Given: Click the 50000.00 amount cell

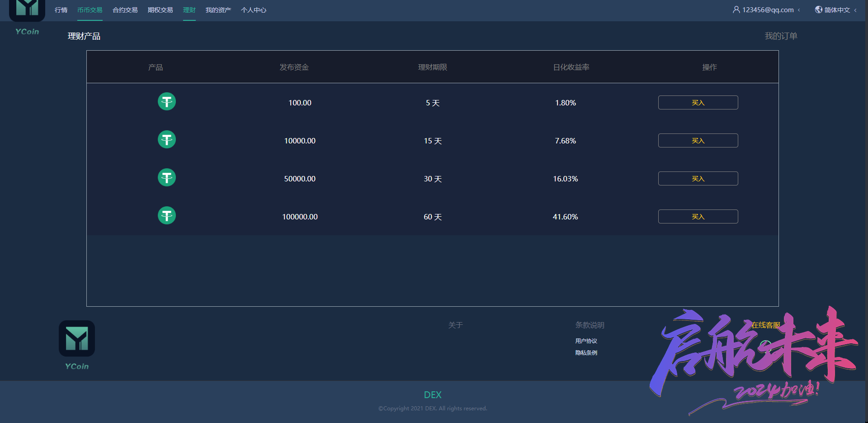Looking at the screenshot, I should pyautogui.click(x=300, y=179).
